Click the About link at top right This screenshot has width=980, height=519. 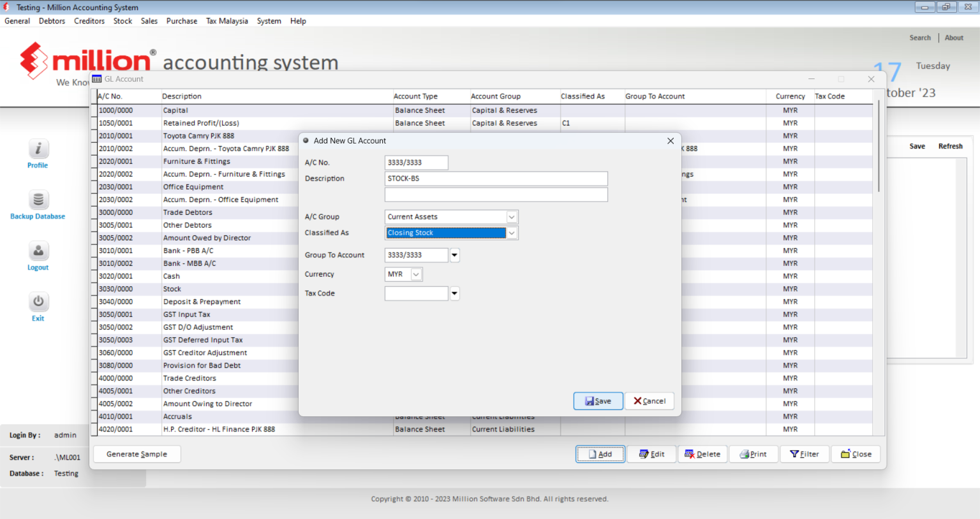954,38
